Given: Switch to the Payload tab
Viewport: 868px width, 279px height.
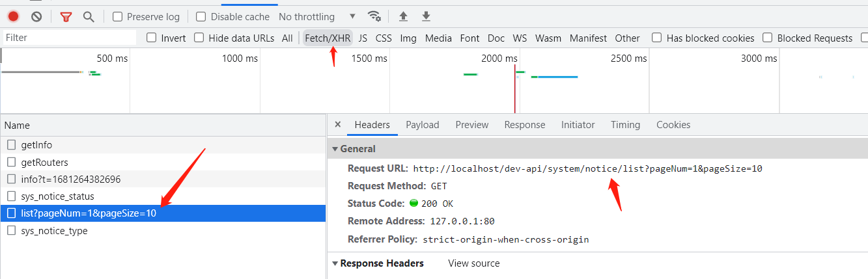Looking at the screenshot, I should [x=422, y=125].
